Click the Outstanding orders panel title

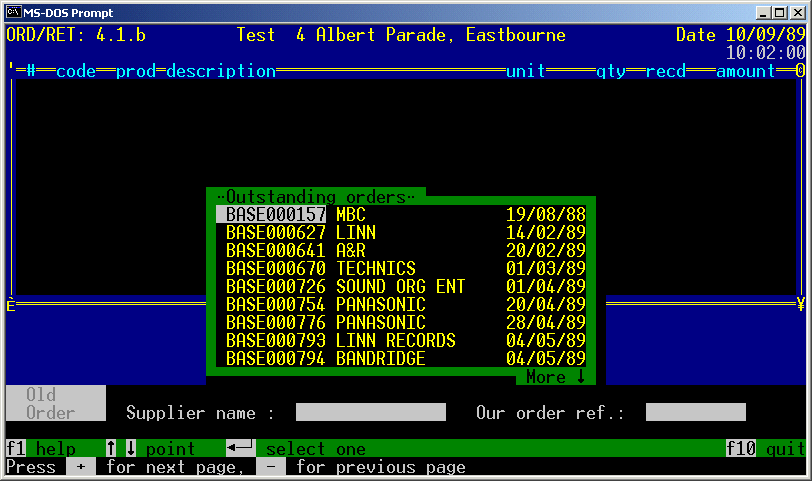pyautogui.click(x=316, y=197)
